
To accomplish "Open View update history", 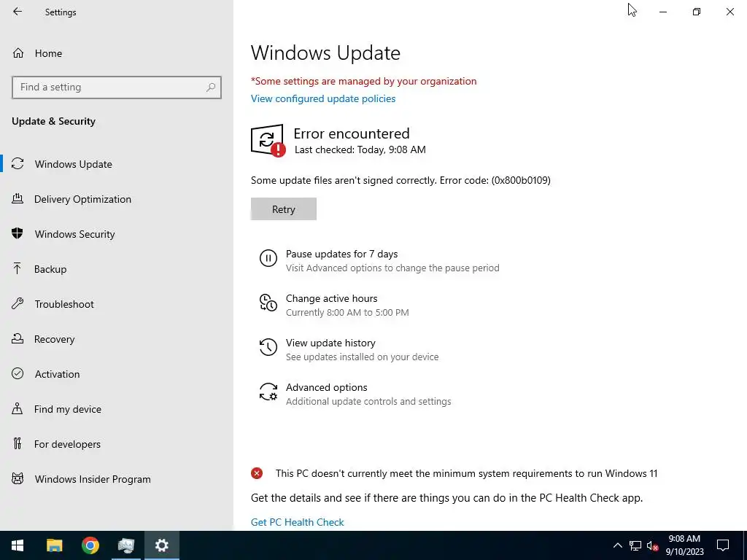I will pos(330,343).
